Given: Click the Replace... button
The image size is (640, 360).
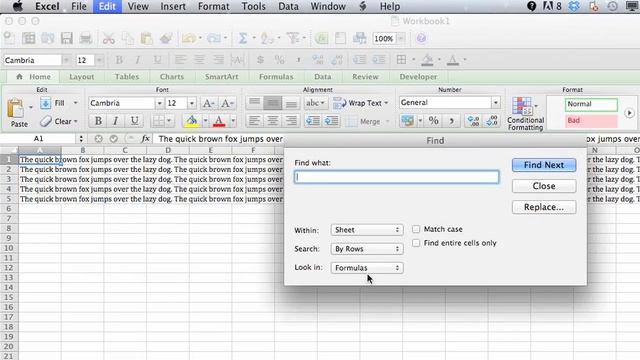Looking at the screenshot, I should click(544, 207).
